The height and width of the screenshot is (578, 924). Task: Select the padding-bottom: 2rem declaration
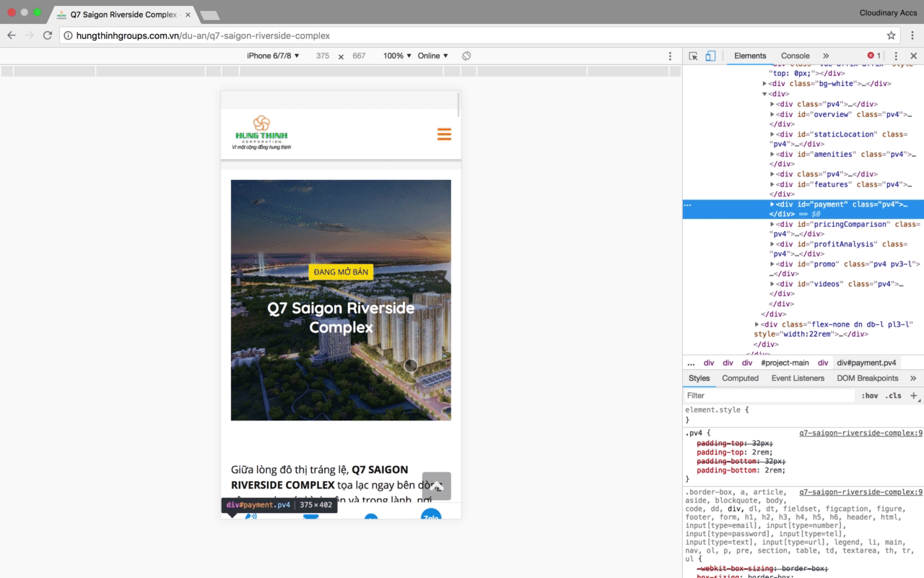(741, 470)
